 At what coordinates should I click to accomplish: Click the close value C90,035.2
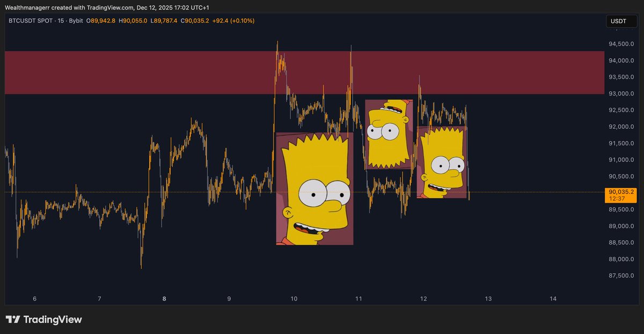point(195,21)
